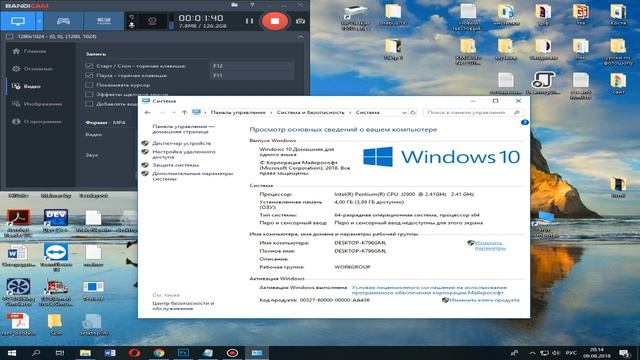Open Word from taskbar
This screenshot has height=360, width=640.
click(110, 353)
